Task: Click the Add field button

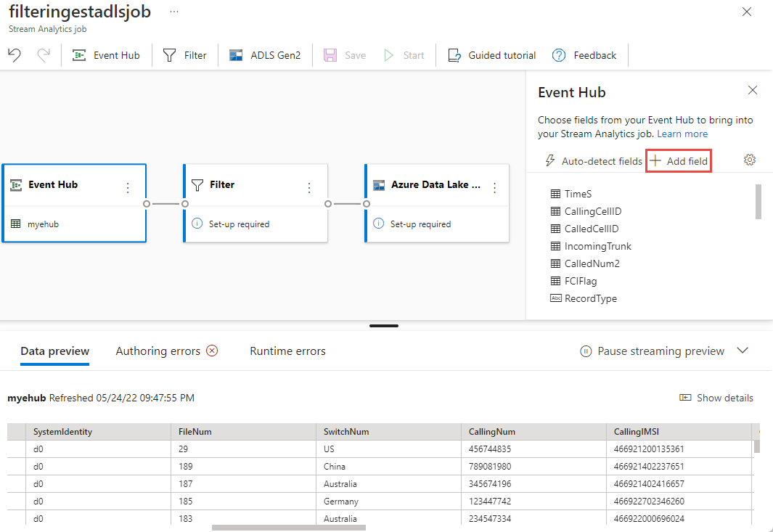Action: click(678, 161)
